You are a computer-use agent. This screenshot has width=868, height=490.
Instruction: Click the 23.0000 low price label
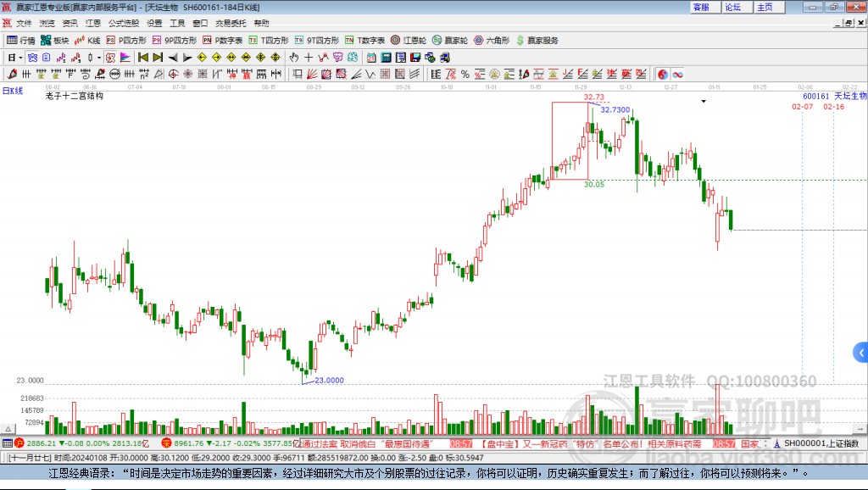pyautogui.click(x=329, y=381)
